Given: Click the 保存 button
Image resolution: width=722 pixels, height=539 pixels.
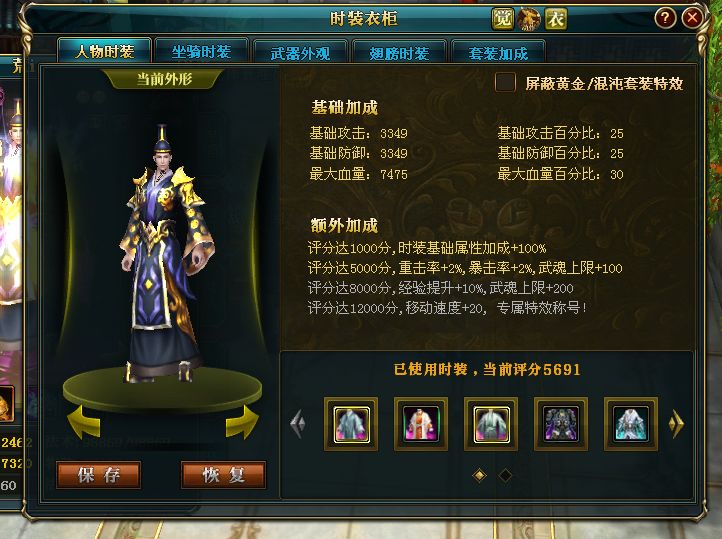Looking at the screenshot, I should 99,475.
